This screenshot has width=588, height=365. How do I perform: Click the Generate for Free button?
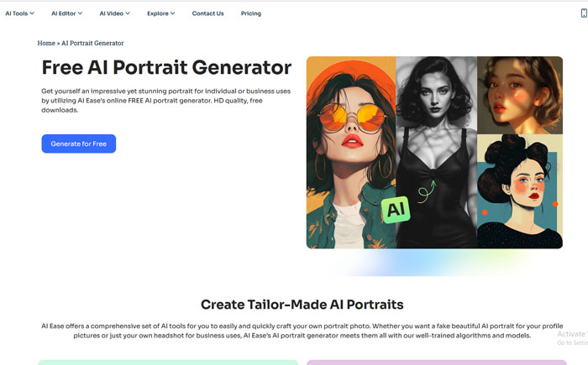(x=79, y=143)
